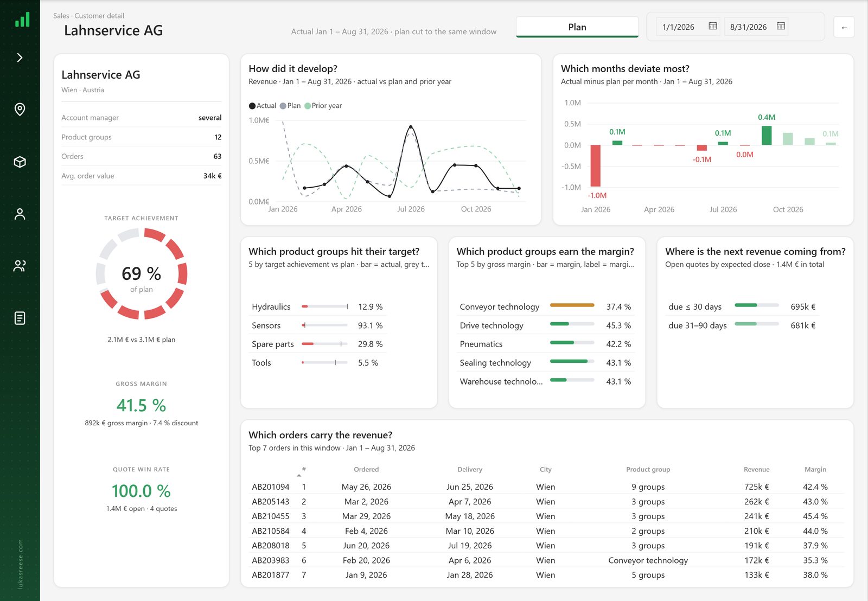Click the end date field 8/31/2026
The image size is (868, 601).
click(748, 27)
